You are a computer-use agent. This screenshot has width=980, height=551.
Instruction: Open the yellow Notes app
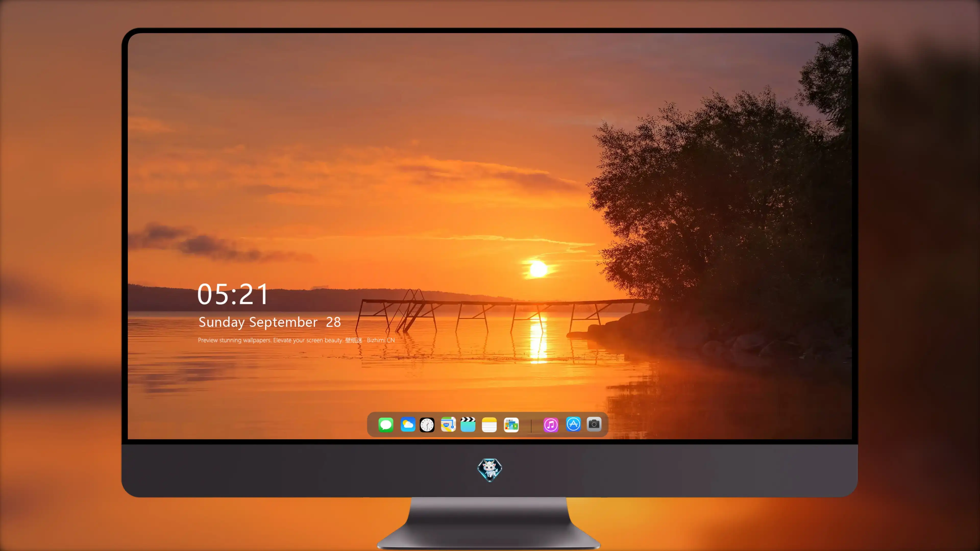(x=489, y=425)
